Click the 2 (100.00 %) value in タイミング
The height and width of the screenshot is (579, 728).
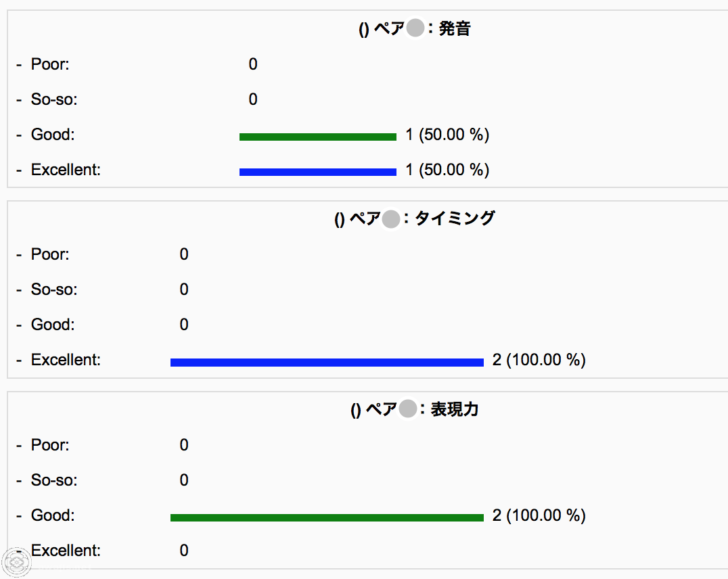point(539,360)
